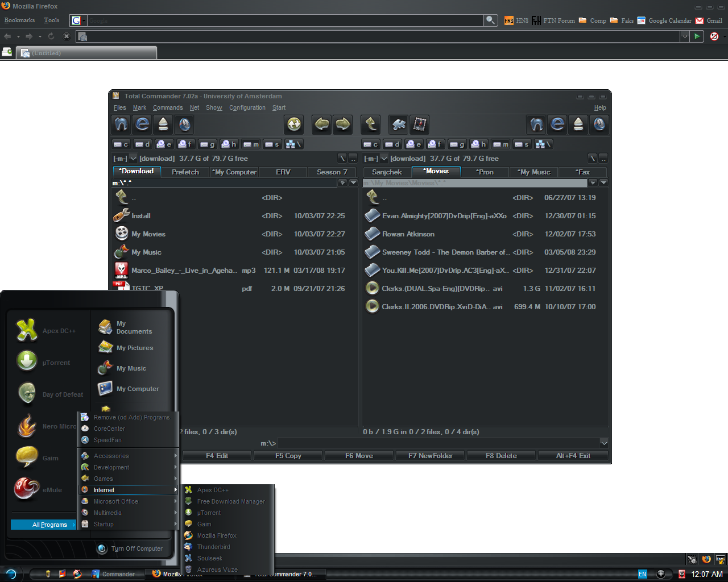Image resolution: width=728 pixels, height=582 pixels.
Task: Click the right-pointing forward arrow in Total Commander toolbar
Action: click(343, 124)
